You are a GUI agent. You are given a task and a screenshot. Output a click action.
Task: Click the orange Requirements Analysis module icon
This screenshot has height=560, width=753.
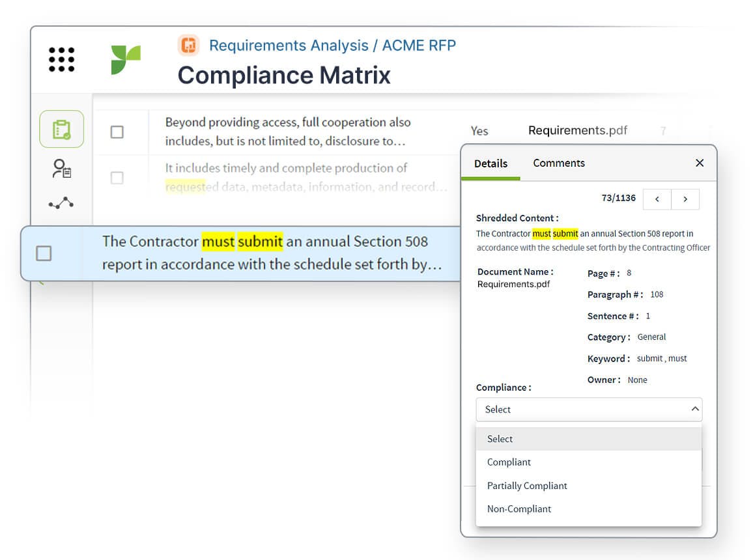(x=189, y=45)
